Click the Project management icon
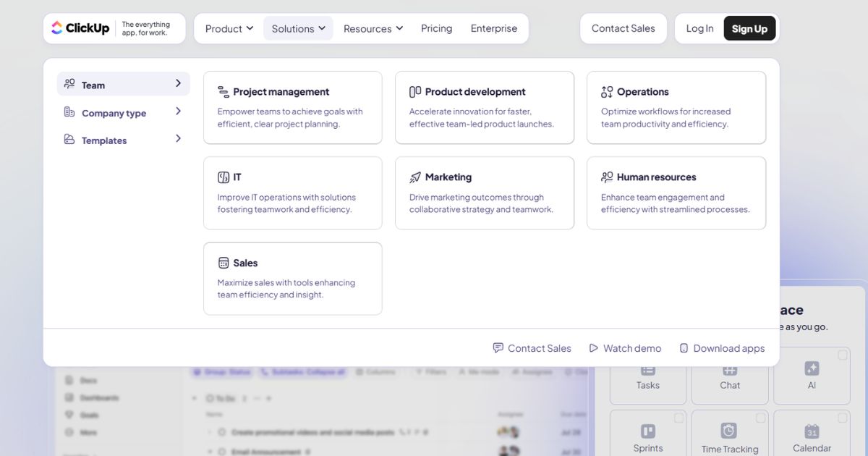The width and height of the screenshot is (868, 456). click(224, 92)
